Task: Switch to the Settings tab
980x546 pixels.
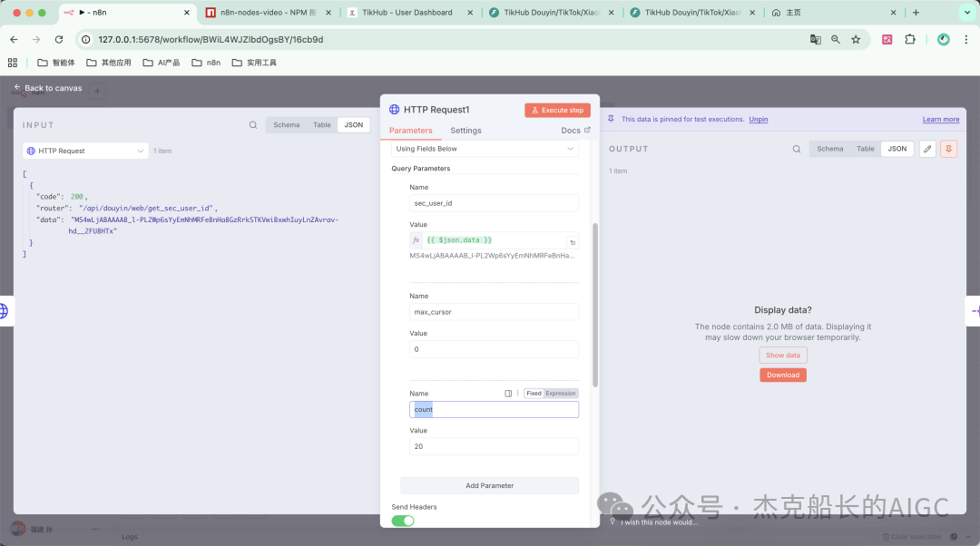Action: click(x=465, y=131)
